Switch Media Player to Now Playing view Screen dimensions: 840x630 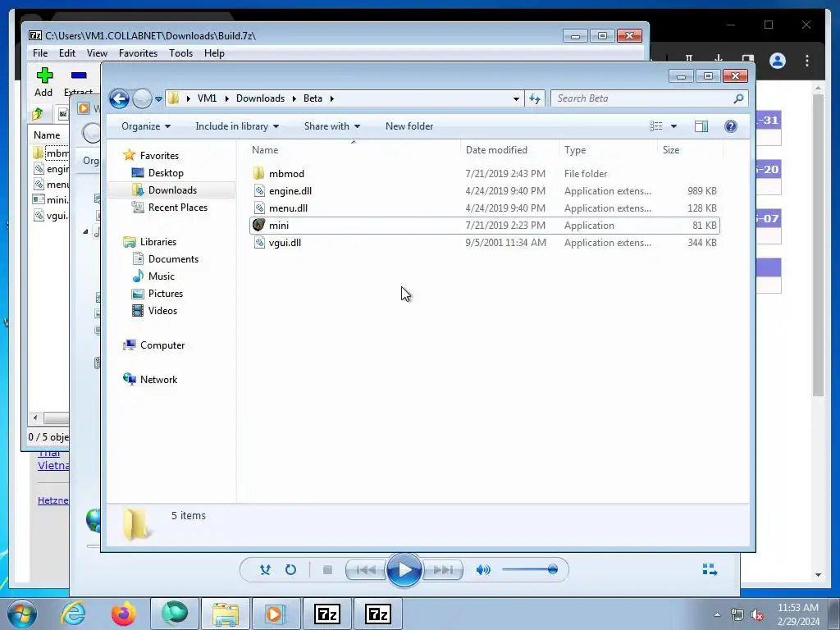710,569
